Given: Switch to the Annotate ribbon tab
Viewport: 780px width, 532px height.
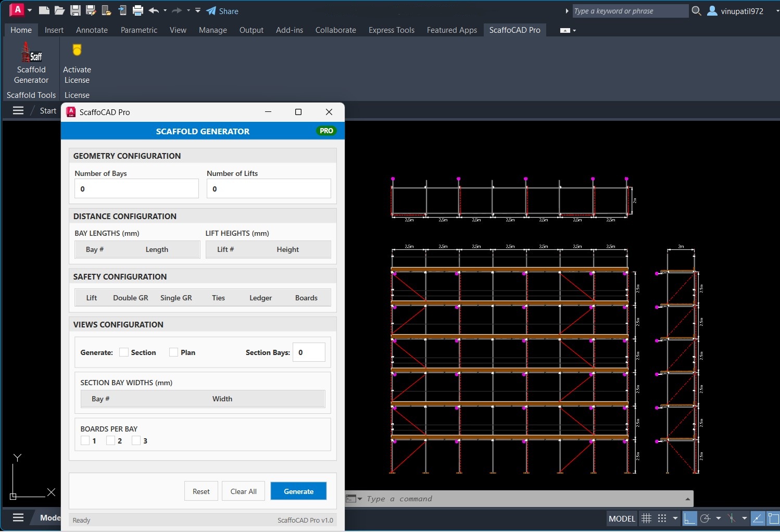Looking at the screenshot, I should click(92, 30).
